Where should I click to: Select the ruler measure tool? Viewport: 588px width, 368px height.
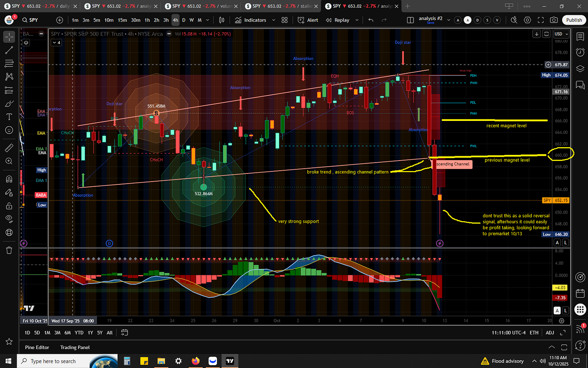pos(9,148)
